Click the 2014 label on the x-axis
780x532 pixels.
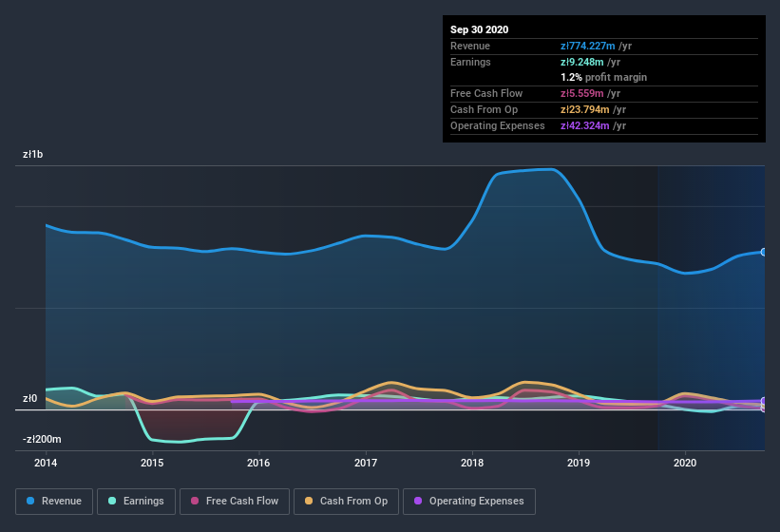45,463
